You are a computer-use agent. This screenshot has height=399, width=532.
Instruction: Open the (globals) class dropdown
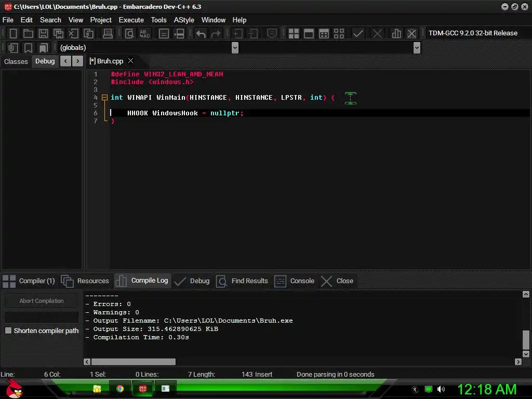235,48
